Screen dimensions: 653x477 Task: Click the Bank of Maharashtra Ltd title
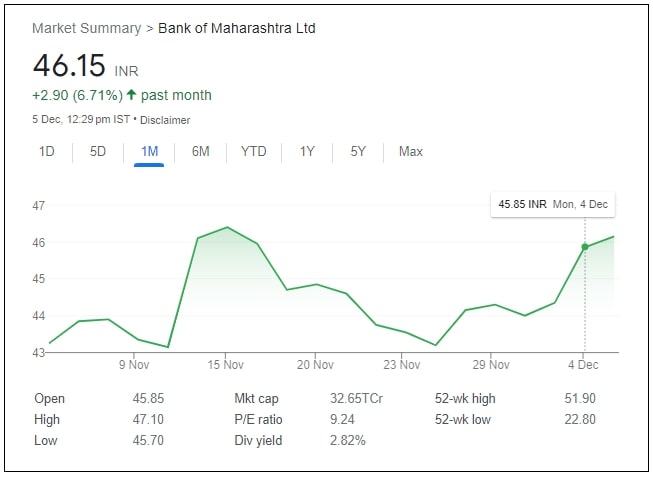click(237, 28)
